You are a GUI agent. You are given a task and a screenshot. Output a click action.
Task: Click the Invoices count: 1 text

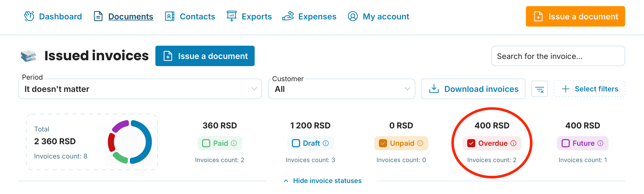(x=583, y=160)
